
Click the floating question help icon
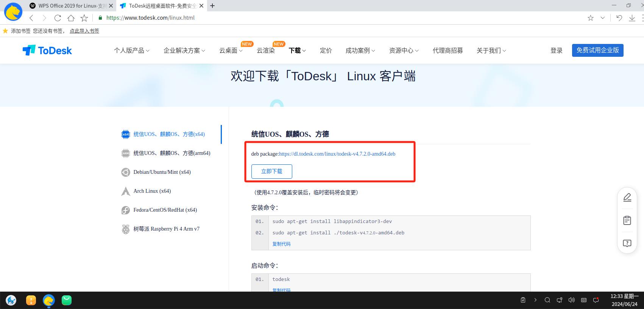point(627,243)
